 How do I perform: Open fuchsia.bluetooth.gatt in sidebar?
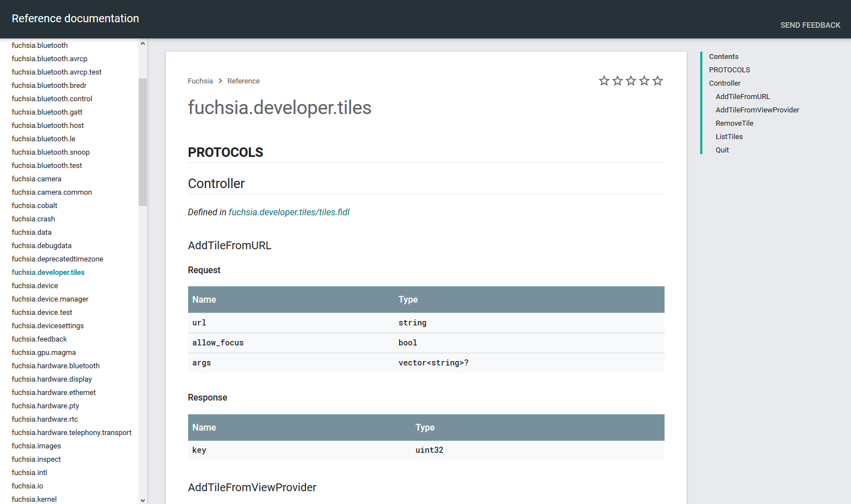47,112
